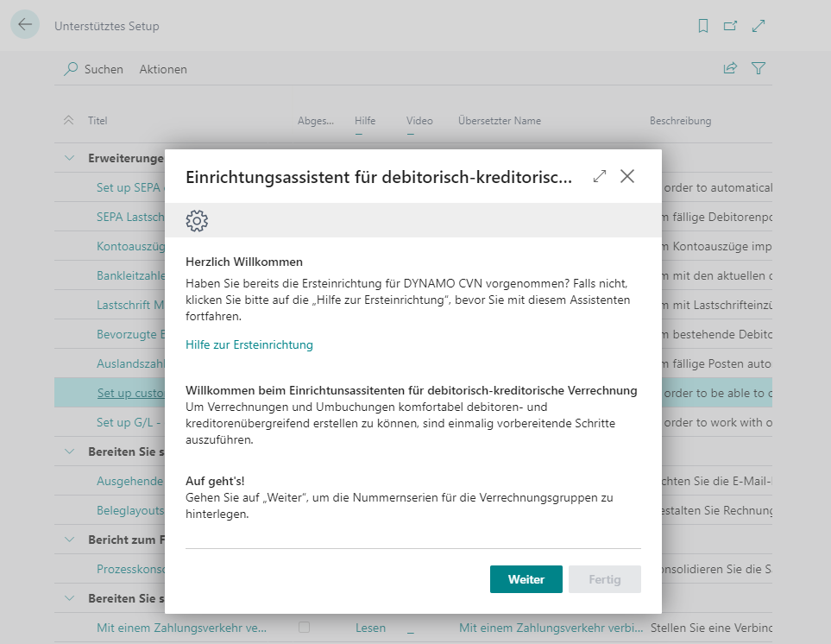Click Weiter to continue the wizard
This screenshot has width=831, height=644.
click(x=526, y=579)
